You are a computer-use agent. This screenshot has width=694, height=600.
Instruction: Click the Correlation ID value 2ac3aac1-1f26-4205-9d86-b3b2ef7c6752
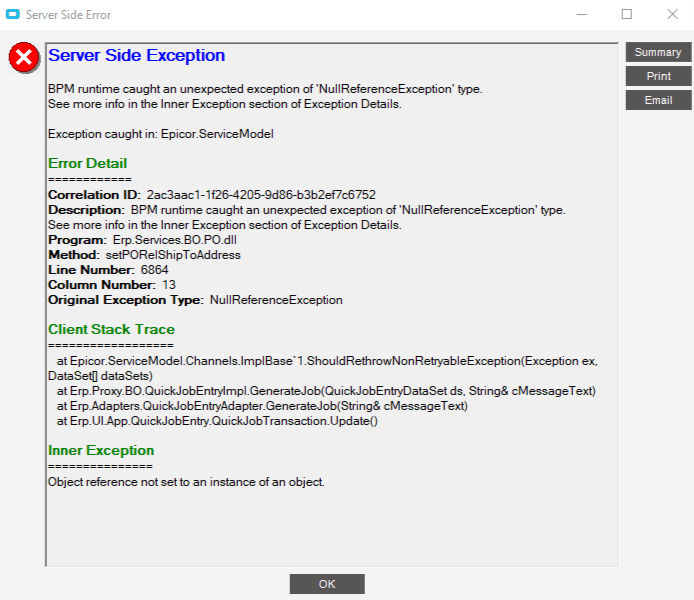(261, 195)
